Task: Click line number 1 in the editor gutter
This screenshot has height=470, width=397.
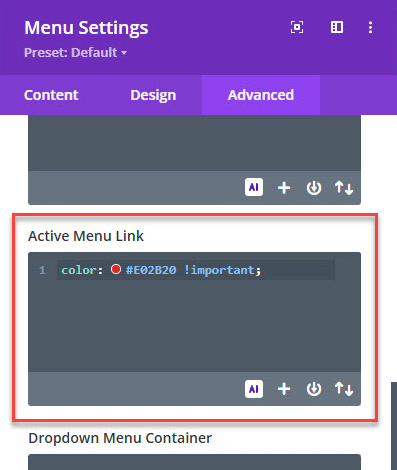Action: click(42, 270)
